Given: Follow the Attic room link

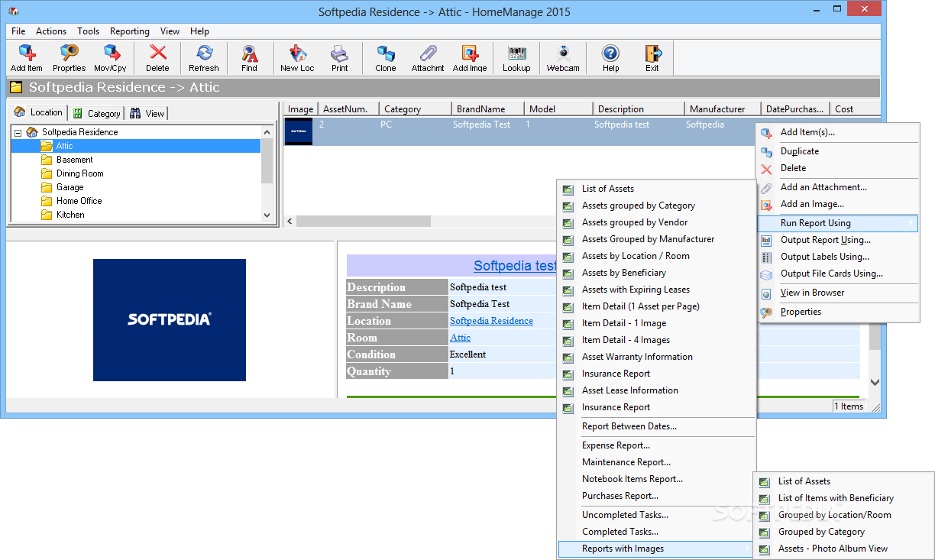Looking at the screenshot, I should 460,338.
